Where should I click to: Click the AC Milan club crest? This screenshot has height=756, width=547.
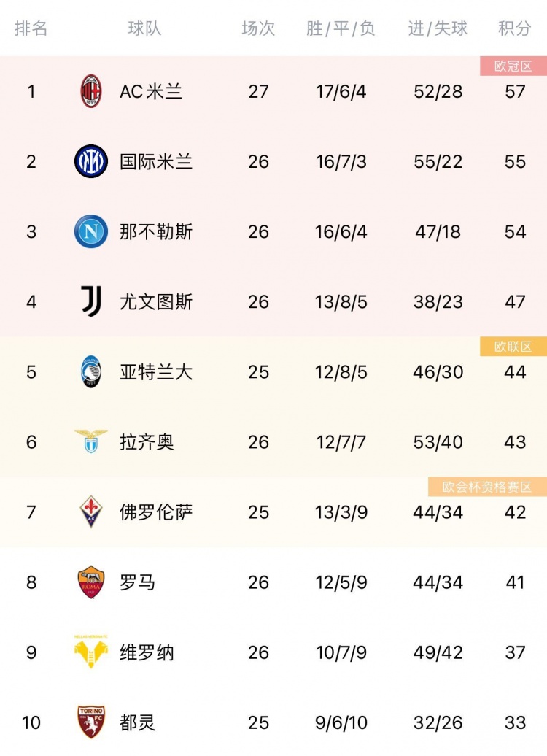90,91
